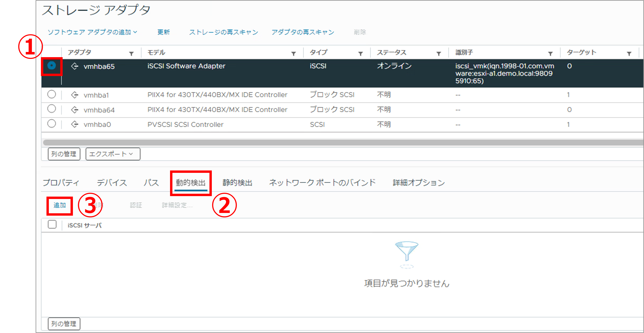Click the vmhba64 adapter icon
The image size is (644, 333).
pos(74,110)
